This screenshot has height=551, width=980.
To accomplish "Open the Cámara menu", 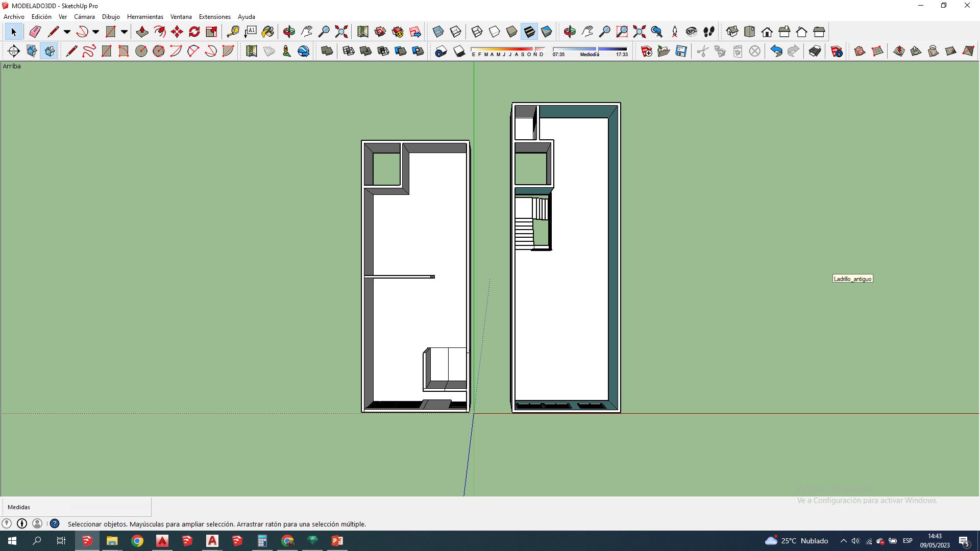I will coord(84,17).
